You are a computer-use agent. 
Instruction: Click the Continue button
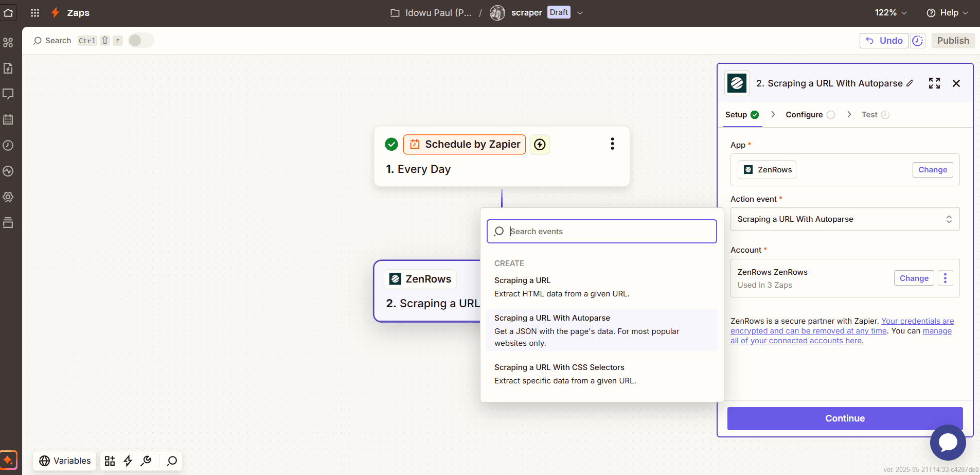pos(845,418)
